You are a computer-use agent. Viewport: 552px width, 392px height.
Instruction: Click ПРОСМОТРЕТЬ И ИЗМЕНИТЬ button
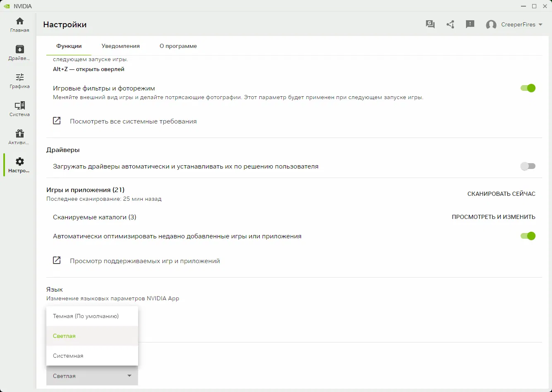click(x=494, y=217)
